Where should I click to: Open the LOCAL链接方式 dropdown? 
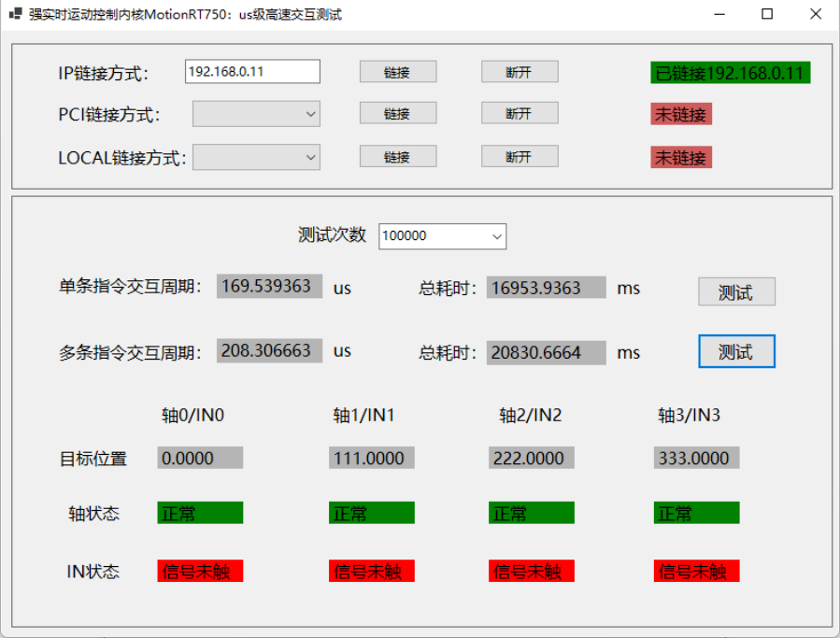[256, 157]
